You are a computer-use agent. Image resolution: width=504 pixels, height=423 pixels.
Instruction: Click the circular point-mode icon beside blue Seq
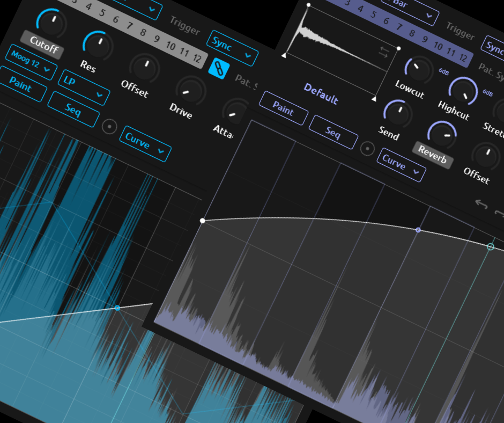pos(109,126)
